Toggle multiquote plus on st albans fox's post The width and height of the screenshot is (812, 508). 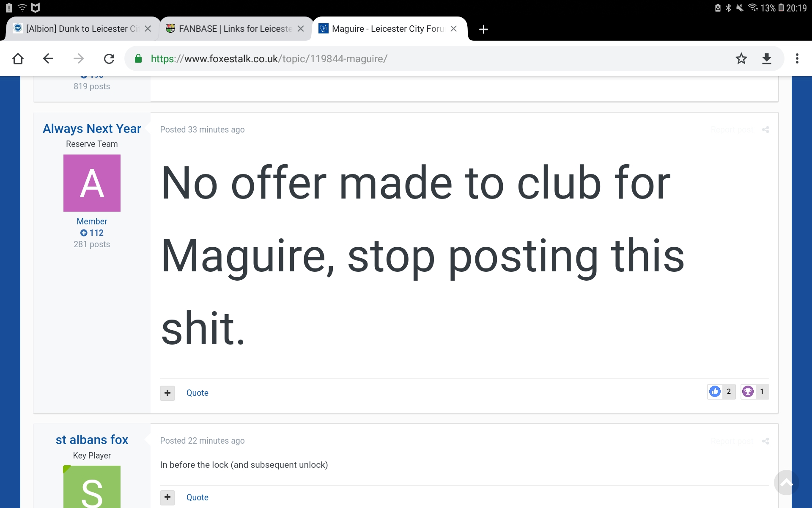167,497
